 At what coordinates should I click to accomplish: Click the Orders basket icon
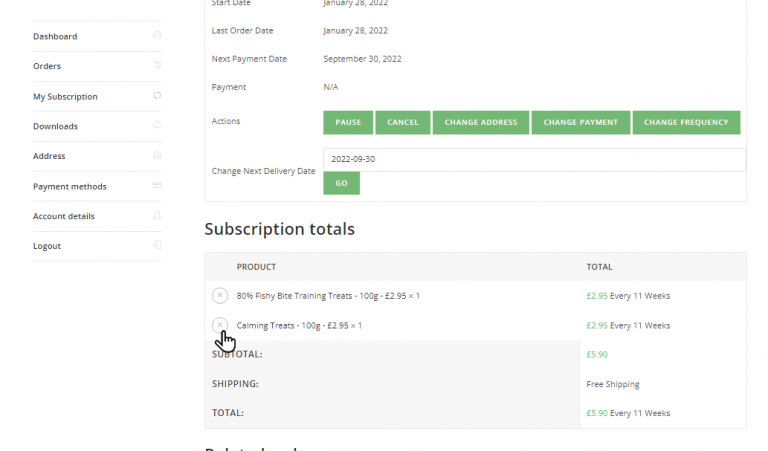click(157, 66)
